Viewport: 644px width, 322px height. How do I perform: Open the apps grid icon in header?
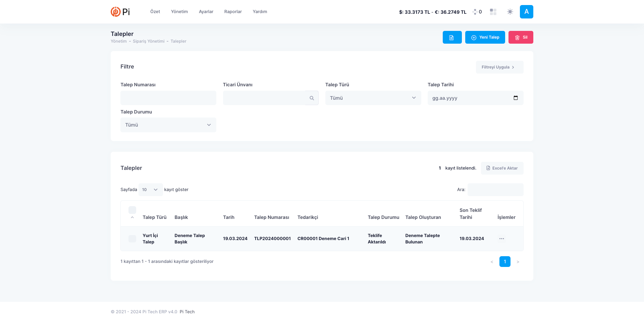click(493, 12)
